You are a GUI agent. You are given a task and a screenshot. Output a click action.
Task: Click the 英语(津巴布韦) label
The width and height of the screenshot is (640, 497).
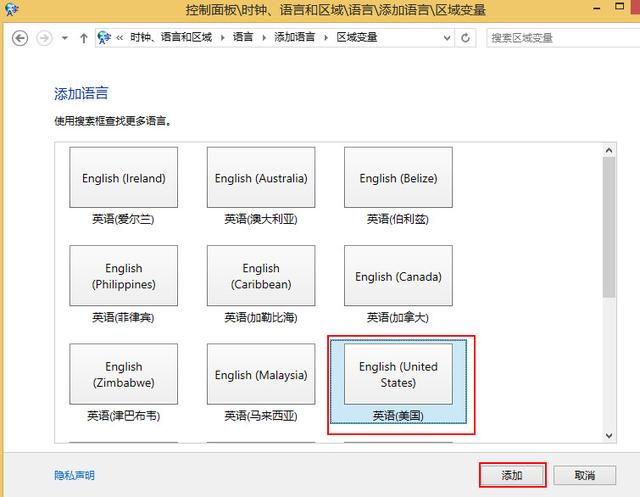tap(123, 416)
